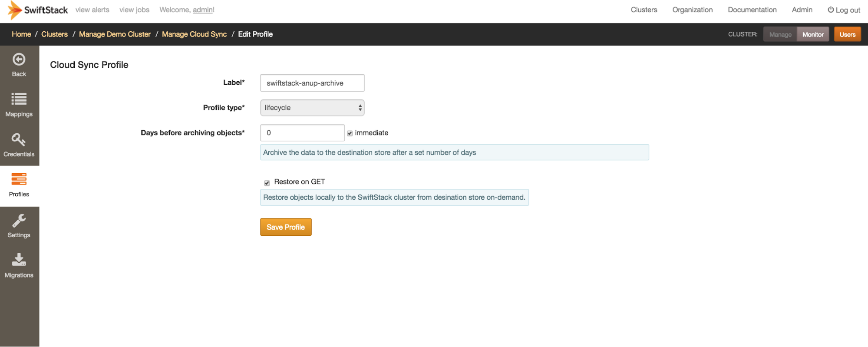Go to Clusters breadcrumb
The width and height of the screenshot is (868, 347).
coord(55,34)
